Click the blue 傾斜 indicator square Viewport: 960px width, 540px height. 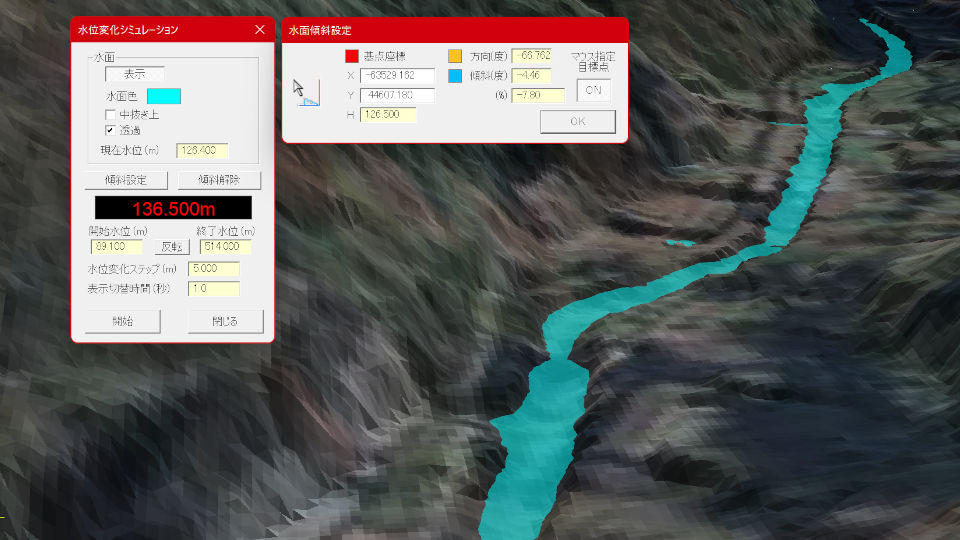455,76
